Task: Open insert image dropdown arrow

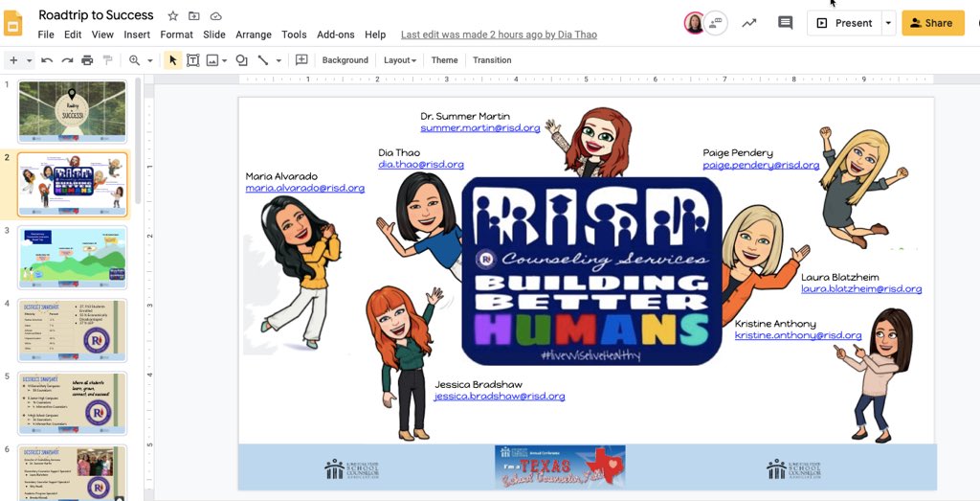Action: pos(224,60)
